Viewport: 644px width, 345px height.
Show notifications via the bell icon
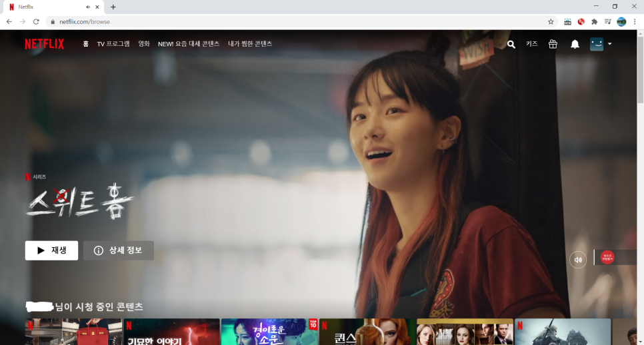coord(575,45)
